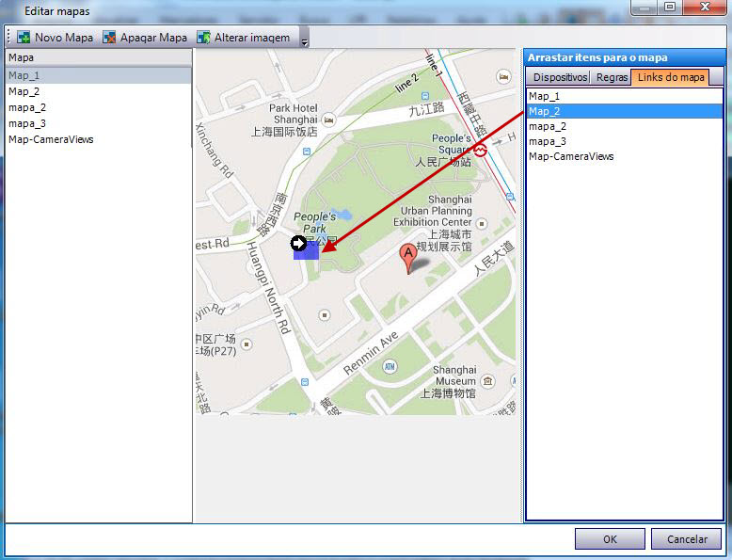
Task: Maximize the Editar mapas window
Action: tap(670, 7)
